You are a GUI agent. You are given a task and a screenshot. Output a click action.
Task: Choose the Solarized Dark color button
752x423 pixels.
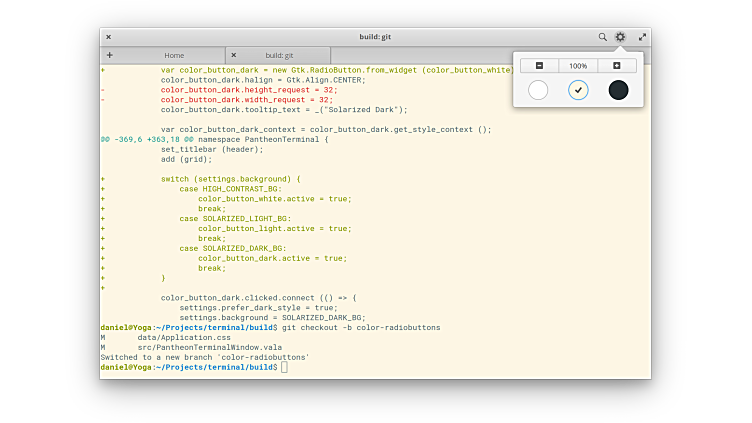618,90
